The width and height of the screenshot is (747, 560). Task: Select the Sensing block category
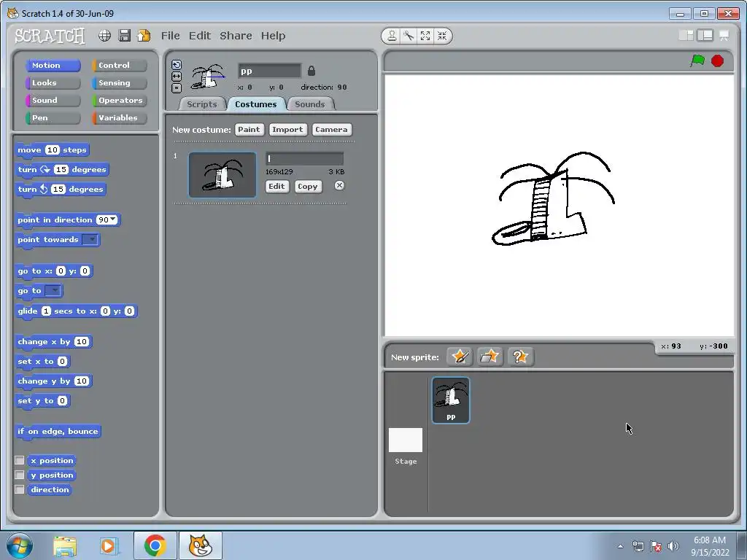[119, 83]
